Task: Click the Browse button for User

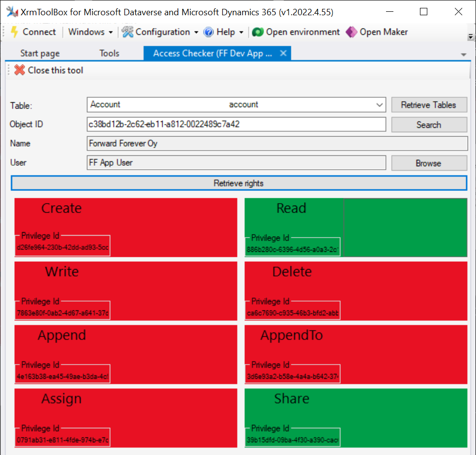Action: 429,163
